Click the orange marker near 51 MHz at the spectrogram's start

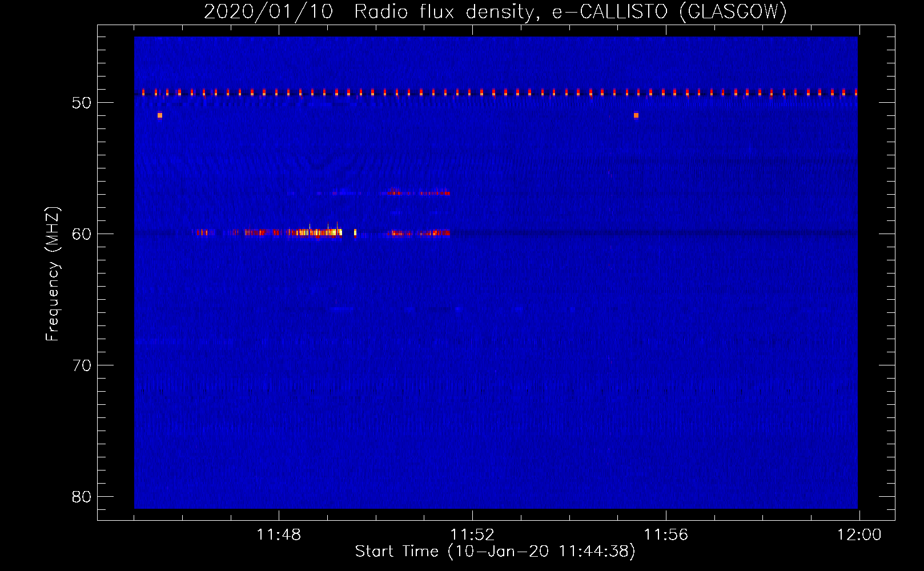(x=160, y=115)
